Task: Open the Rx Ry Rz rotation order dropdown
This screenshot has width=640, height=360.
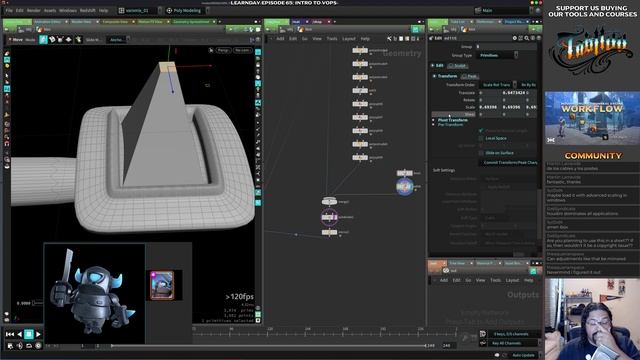Action: click(528, 85)
